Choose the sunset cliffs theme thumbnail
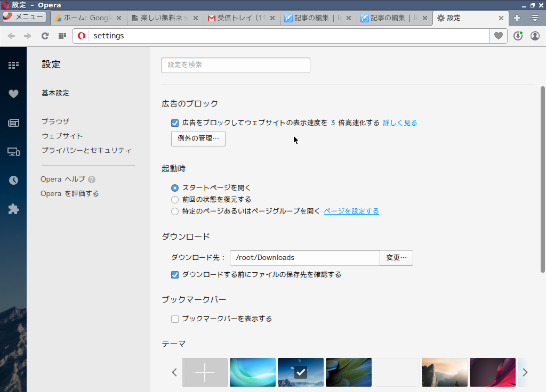Viewport: 546px width, 392px height. (x=445, y=372)
